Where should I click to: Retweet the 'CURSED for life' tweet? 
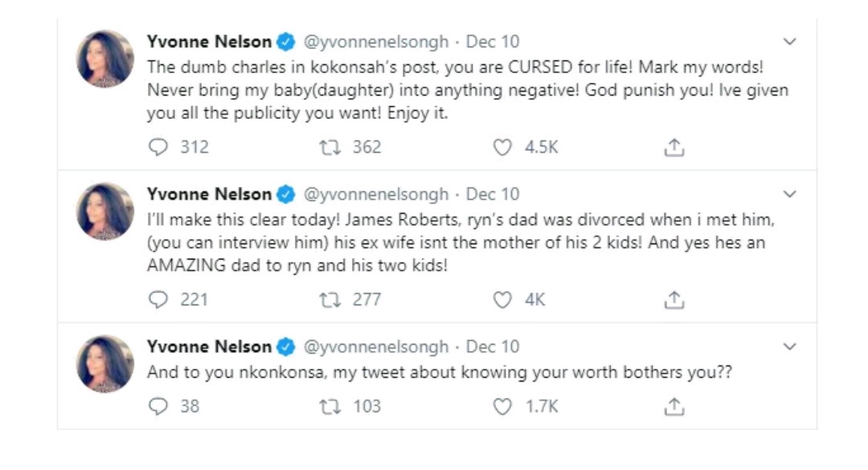click(x=330, y=147)
